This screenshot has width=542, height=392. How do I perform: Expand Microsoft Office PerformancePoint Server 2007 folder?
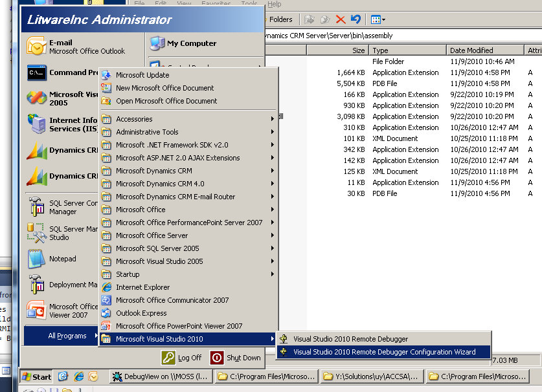click(188, 223)
